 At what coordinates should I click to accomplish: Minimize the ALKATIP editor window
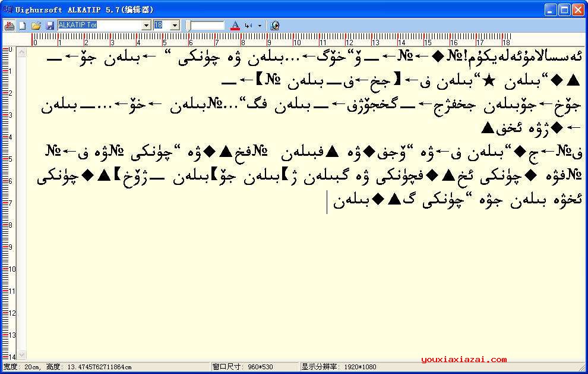click(x=551, y=9)
